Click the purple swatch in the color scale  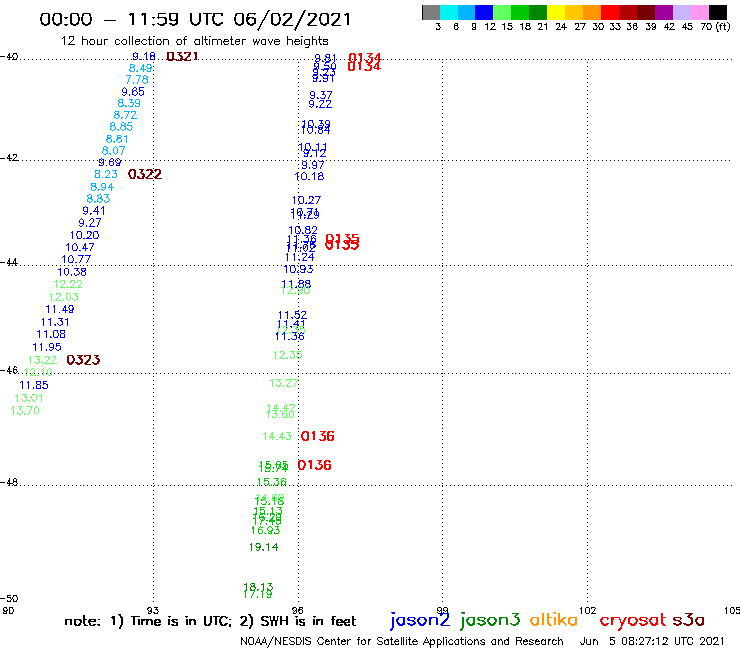click(664, 12)
